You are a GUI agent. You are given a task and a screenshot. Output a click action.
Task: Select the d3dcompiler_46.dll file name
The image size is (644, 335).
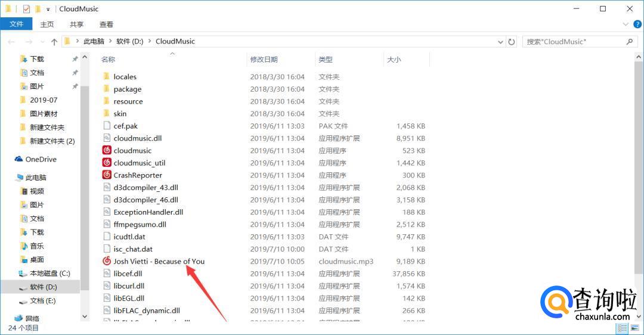tap(146, 200)
